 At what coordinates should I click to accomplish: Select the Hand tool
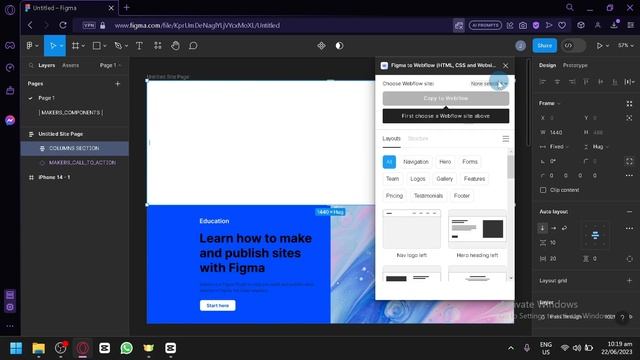tap(176, 46)
